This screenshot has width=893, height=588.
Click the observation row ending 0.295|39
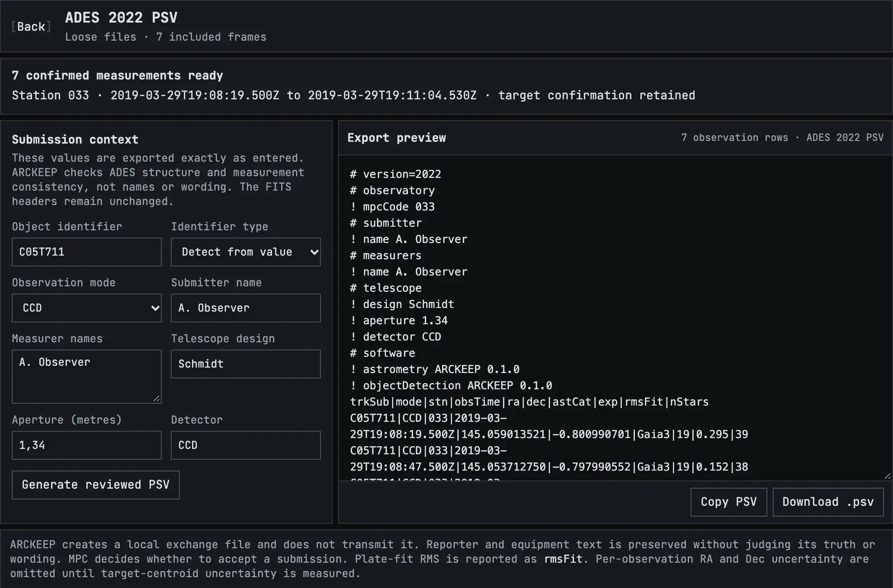(549, 426)
